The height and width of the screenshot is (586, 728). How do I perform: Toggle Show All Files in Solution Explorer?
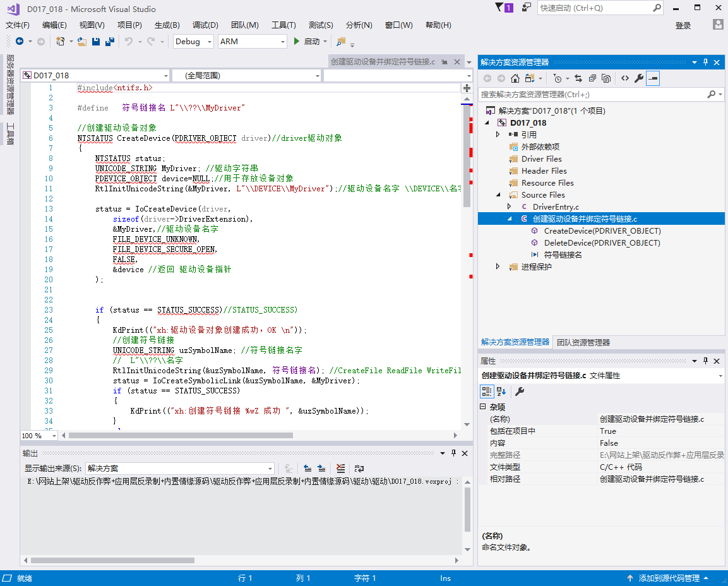pos(606,78)
